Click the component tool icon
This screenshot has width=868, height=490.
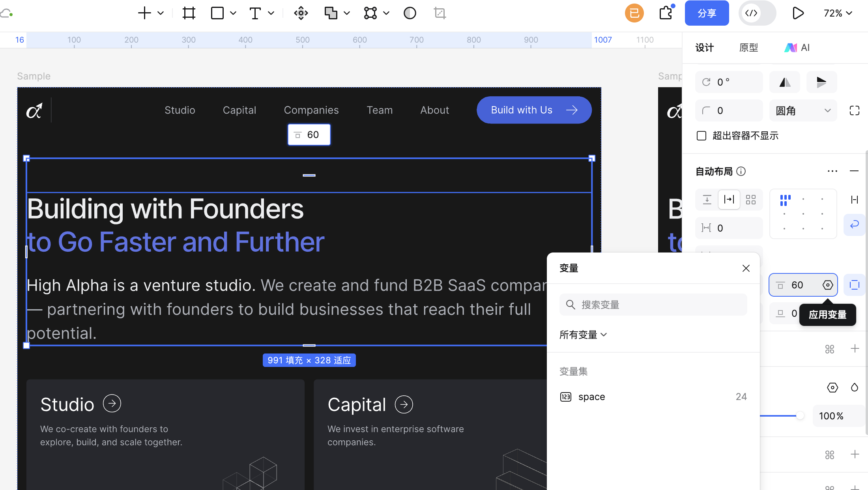(301, 13)
